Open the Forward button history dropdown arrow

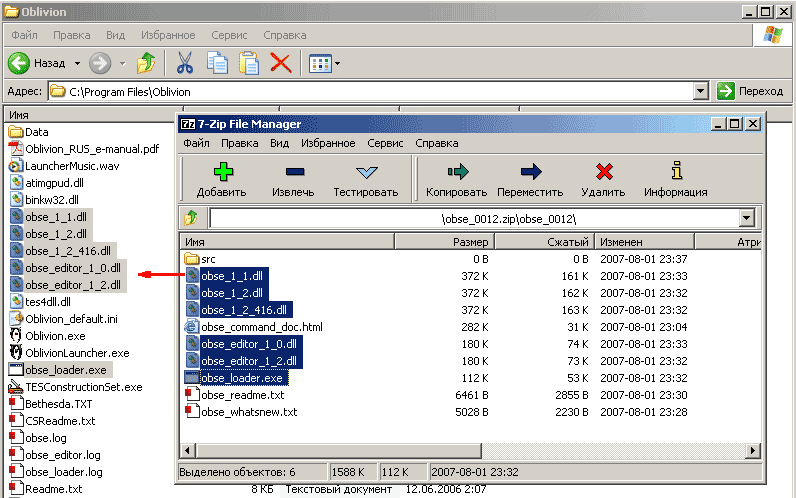(x=122, y=63)
